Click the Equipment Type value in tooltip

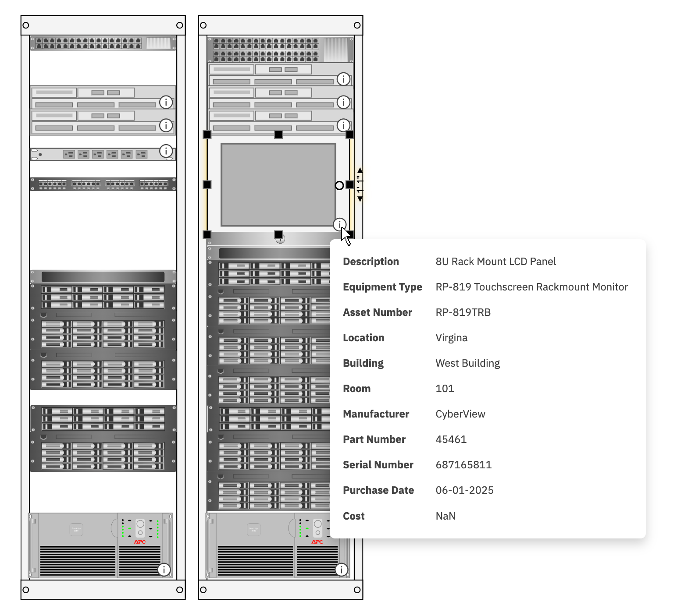(531, 287)
